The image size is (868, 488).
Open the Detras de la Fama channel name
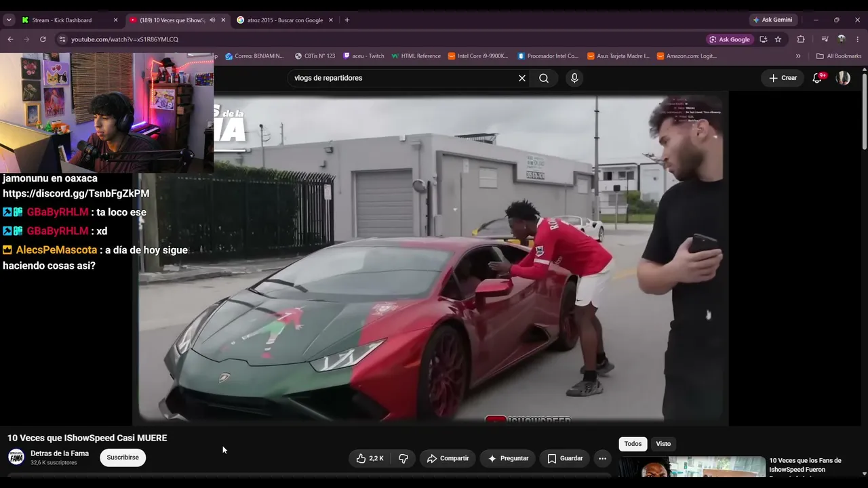60,453
